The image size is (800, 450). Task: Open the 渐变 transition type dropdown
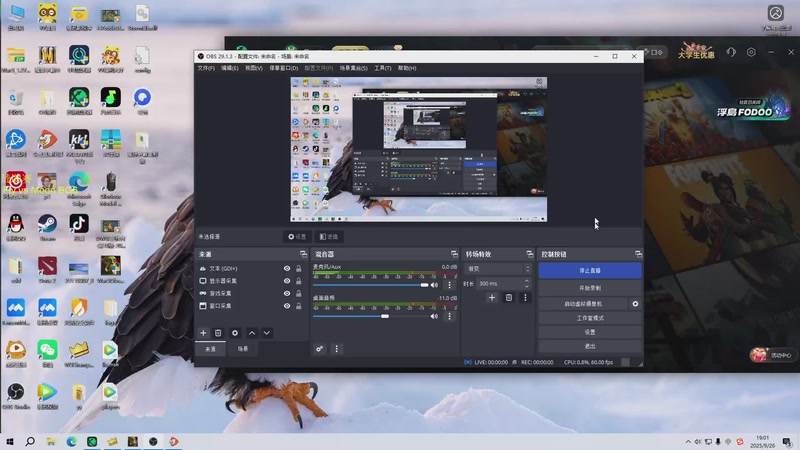point(498,268)
